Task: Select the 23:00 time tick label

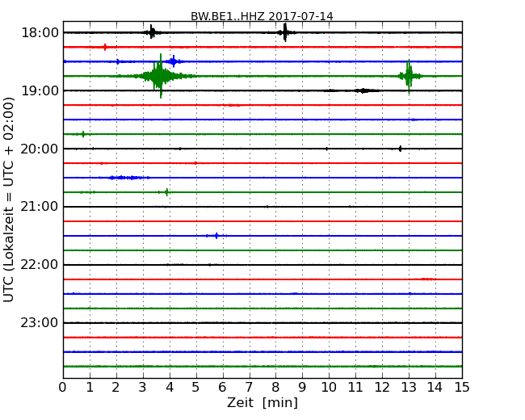Action: click(40, 323)
